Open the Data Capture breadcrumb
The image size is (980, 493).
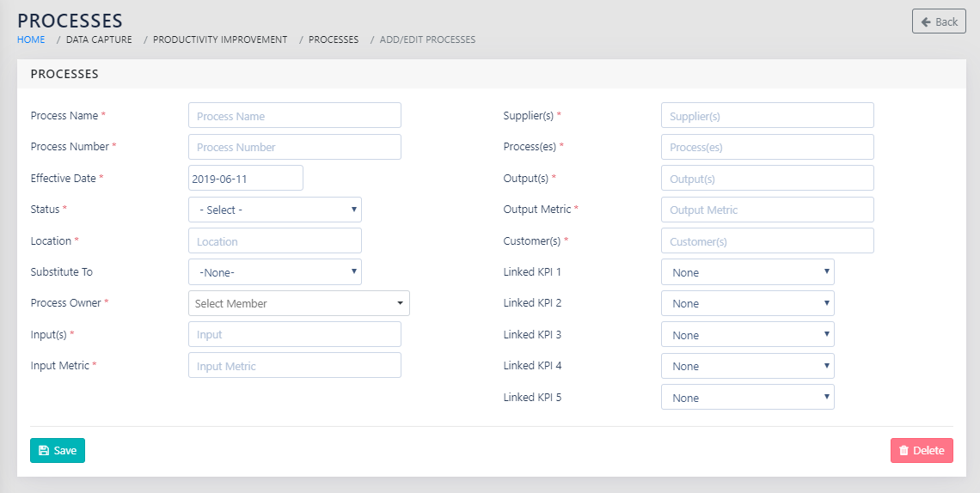(x=99, y=40)
